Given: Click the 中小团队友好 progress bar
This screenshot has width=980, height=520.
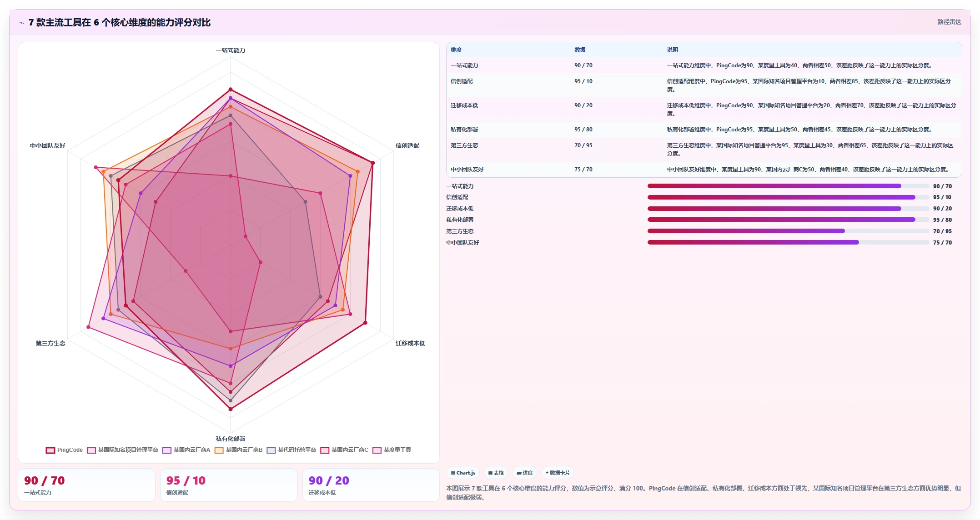Looking at the screenshot, I should click(788, 242).
